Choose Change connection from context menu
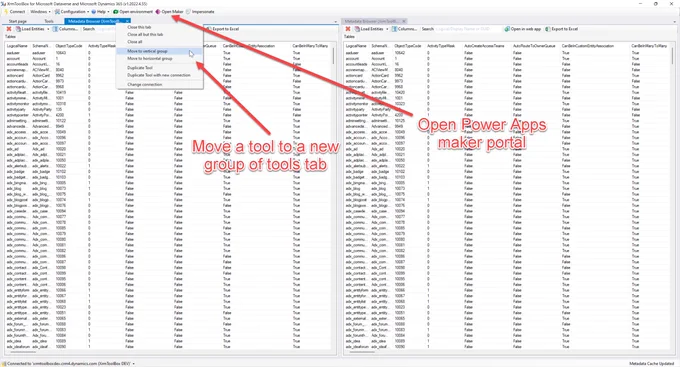 coord(160,85)
